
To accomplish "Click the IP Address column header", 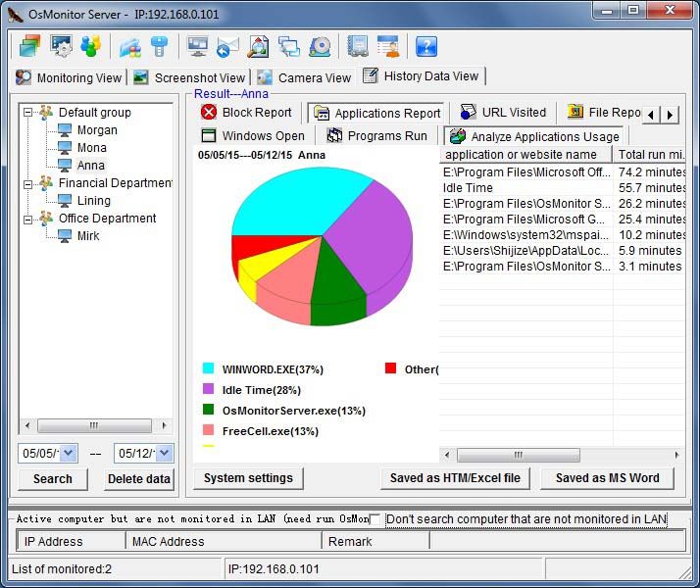I will (x=72, y=541).
